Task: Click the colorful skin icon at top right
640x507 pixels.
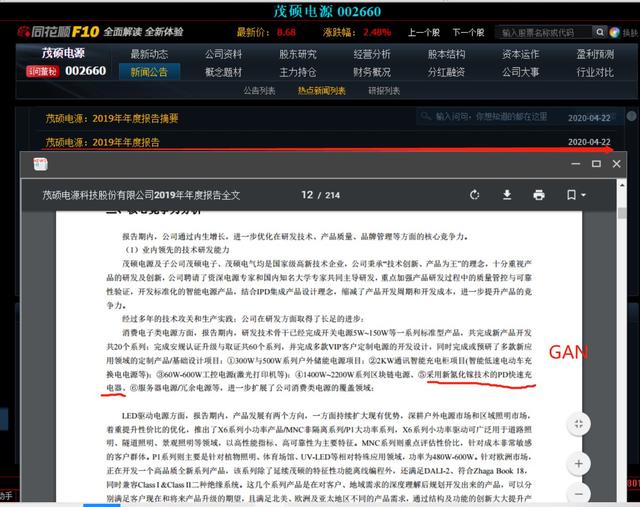Action: point(614,32)
